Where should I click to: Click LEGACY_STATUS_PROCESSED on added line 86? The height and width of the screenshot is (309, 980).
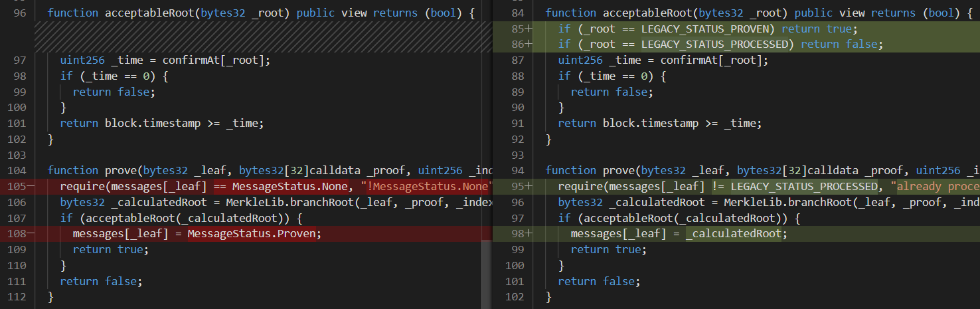pyautogui.click(x=718, y=45)
